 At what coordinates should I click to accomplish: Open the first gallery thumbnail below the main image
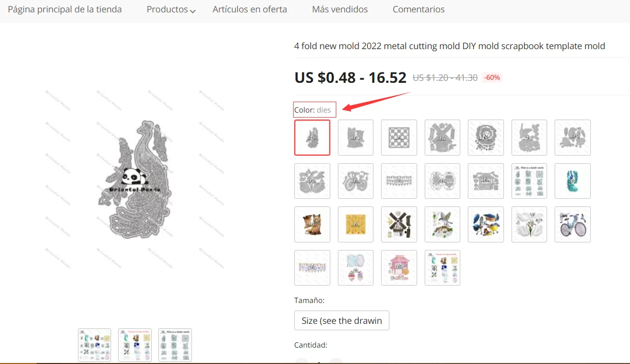pos(94,345)
